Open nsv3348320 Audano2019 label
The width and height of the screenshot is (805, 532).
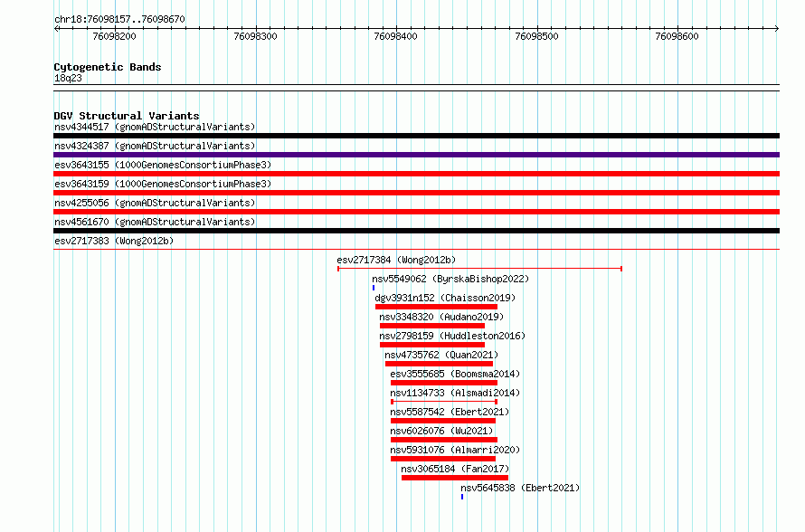click(x=441, y=317)
